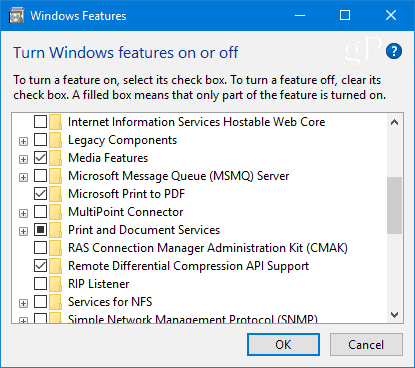
Task: Maximize the Windows Features window
Action: point(345,15)
